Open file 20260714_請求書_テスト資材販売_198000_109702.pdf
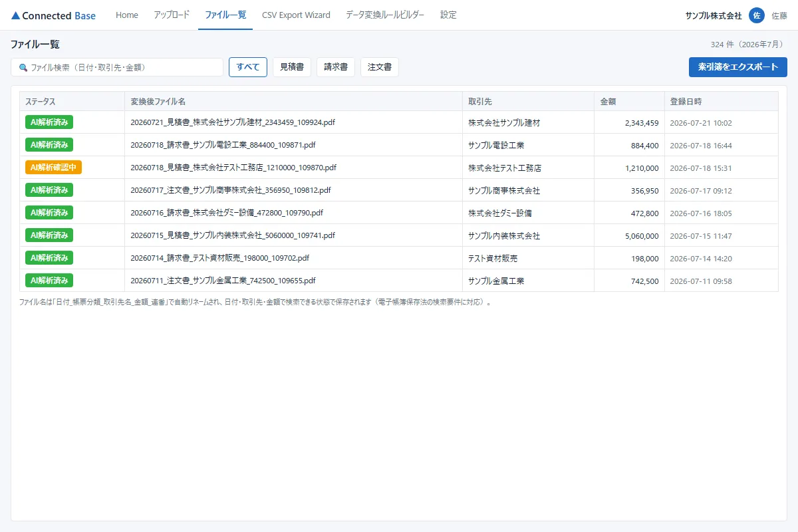Image resolution: width=798 pixels, height=532 pixels. [x=220, y=258]
